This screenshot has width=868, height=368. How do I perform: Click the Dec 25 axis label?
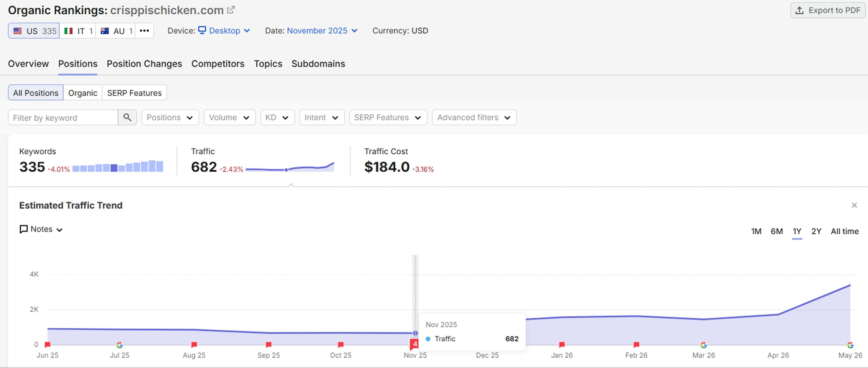pos(487,355)
